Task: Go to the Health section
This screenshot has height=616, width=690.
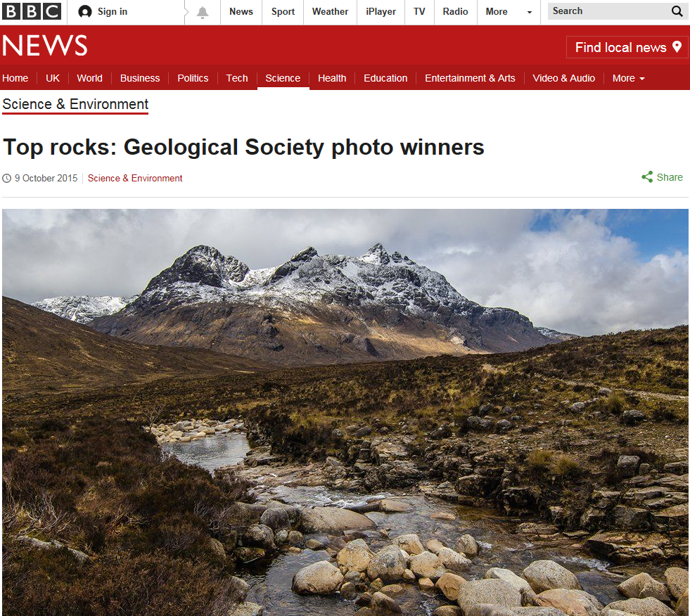Action: click(x=332, y=78)
